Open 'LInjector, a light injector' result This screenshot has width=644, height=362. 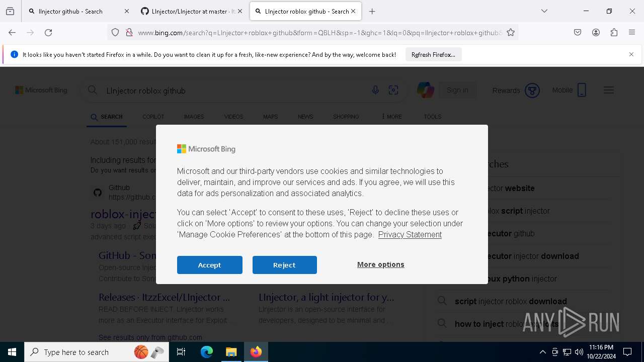click(327, 297)
